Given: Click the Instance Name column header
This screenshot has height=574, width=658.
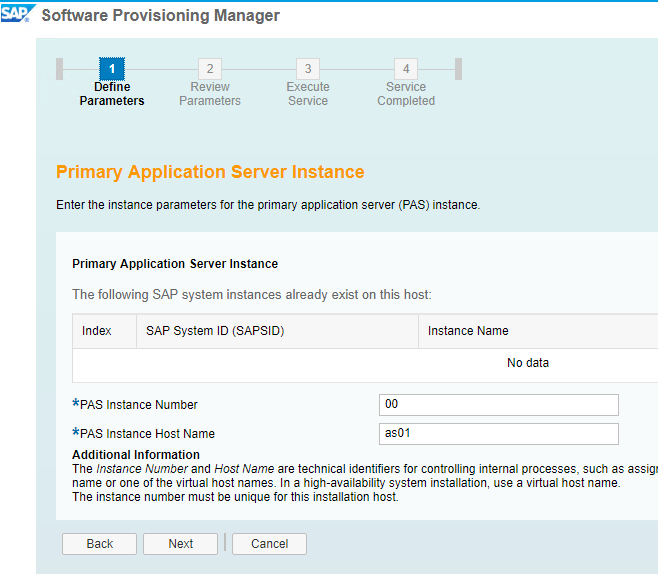Looking at the screenshot, I should (x=538, y=331).
